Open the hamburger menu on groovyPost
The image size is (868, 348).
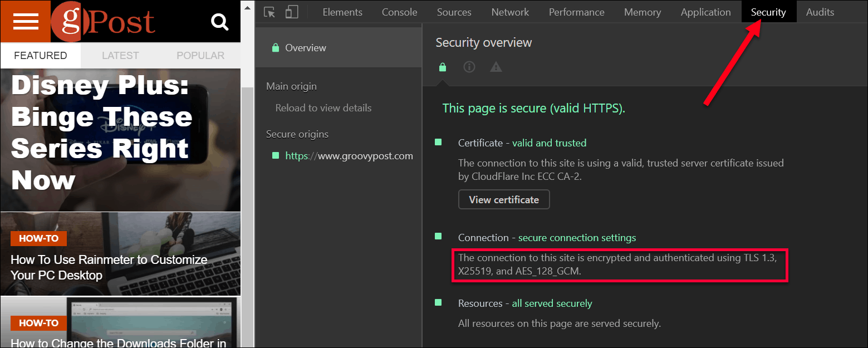[25, 21]
